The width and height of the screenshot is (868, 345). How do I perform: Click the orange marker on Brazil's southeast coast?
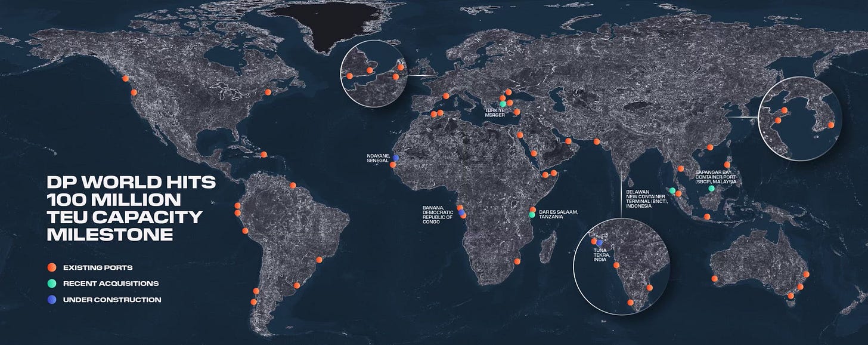click(x=319, y=260)
